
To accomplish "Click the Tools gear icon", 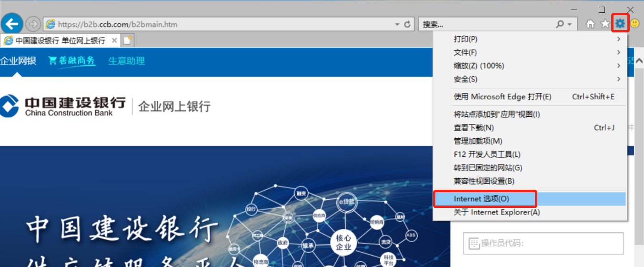I will [x=620, y=23].
